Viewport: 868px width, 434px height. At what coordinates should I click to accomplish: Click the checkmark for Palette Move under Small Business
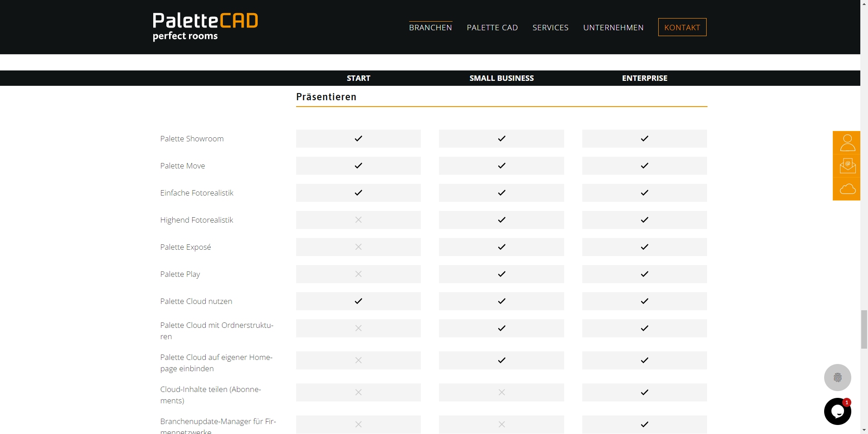click(501, 166)
